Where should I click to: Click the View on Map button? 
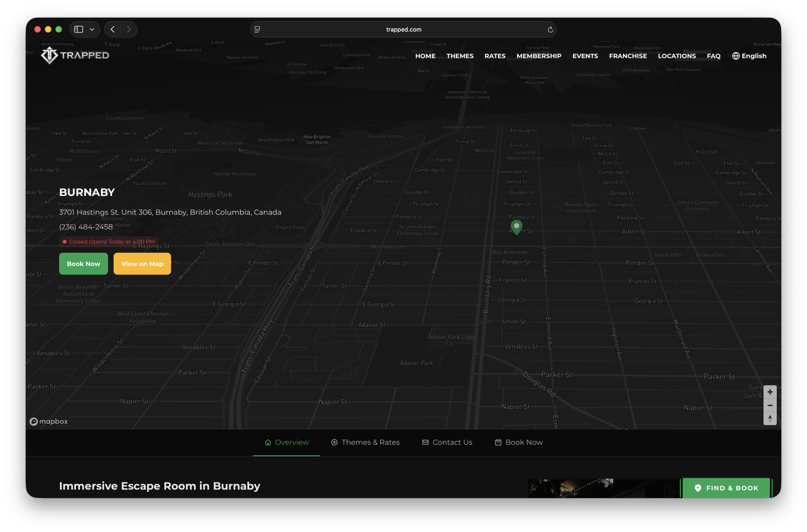coord(142,263)
